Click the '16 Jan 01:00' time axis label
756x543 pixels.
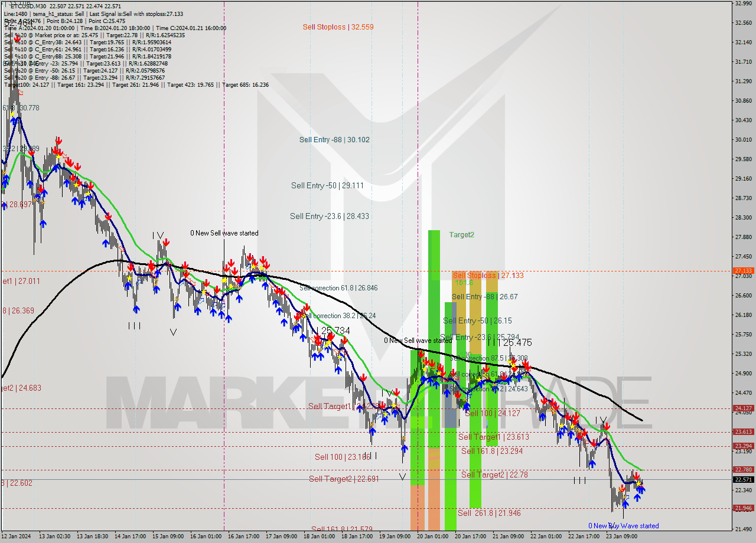coord(206,537)
